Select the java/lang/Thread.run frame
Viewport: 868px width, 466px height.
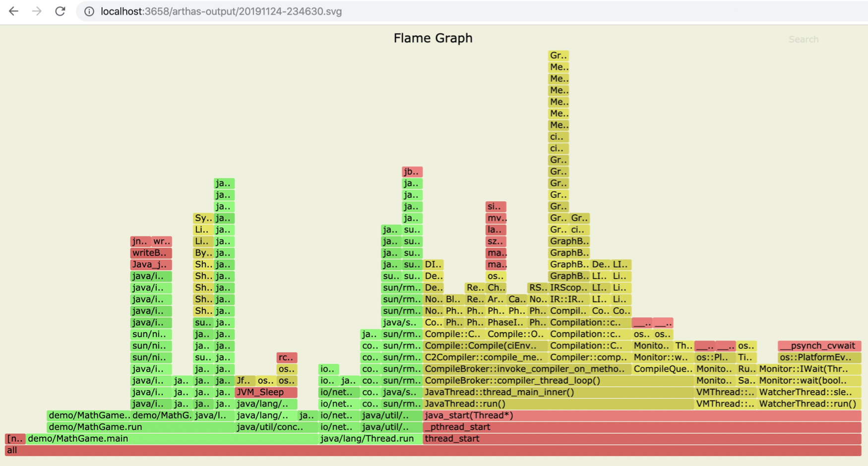370,439
